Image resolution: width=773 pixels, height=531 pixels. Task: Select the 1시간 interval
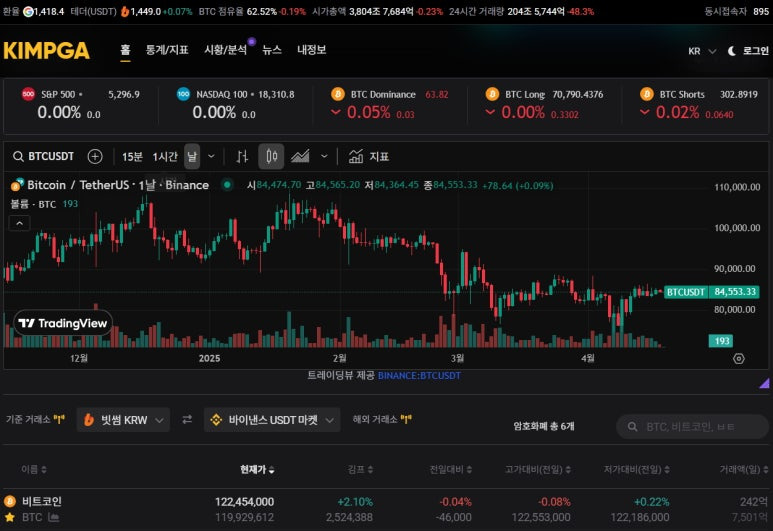[x=165, y=157]
